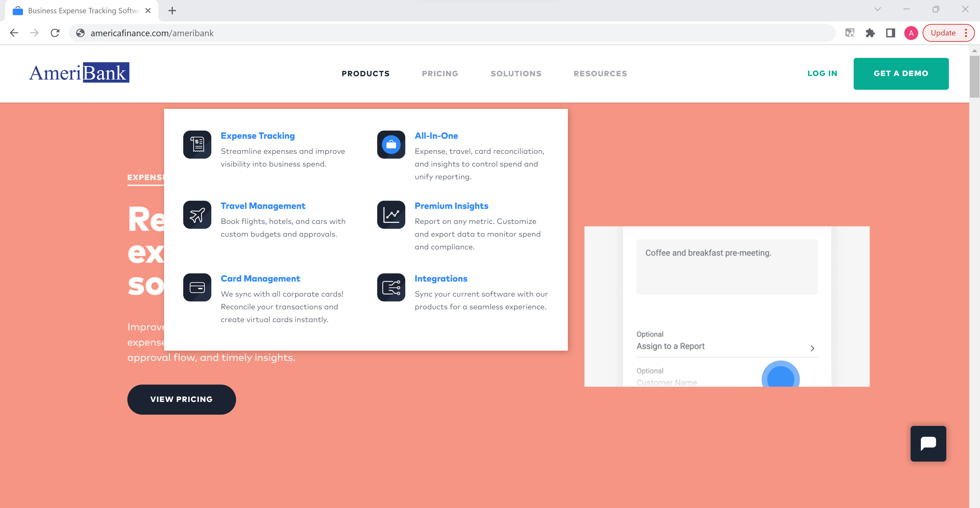Expand the Assign to a Report chevron
The height and width of the screenshot is (508, 980).
(812, 348)
